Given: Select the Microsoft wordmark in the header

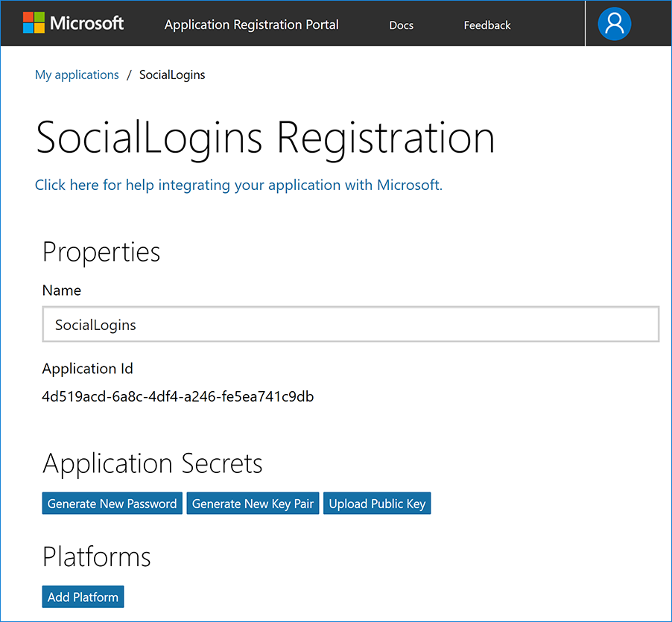Looking at the screenshot, I should (x=87, y=23).
